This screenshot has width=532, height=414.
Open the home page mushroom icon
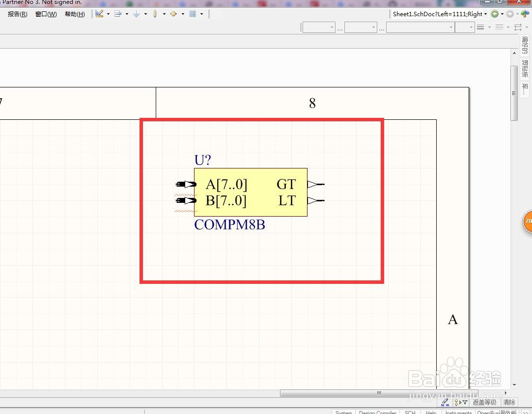525,14
